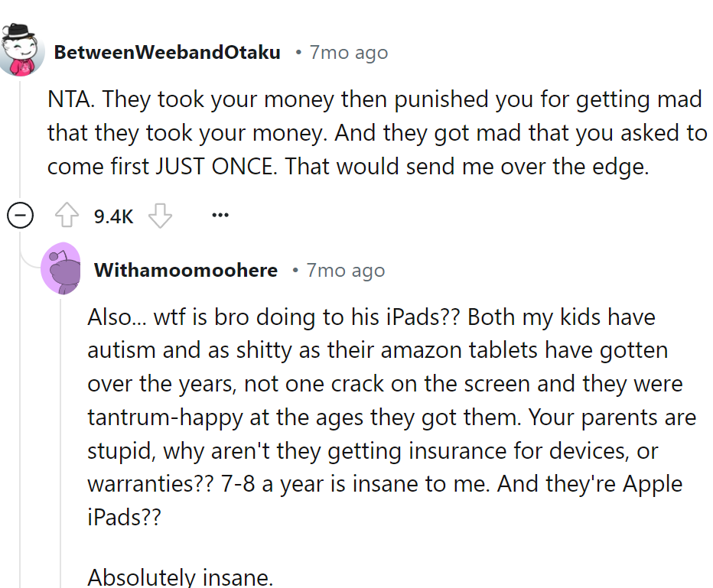The image size is (713, 588).
Task: Collapse the thread with the minus circle
Action: 20,216
